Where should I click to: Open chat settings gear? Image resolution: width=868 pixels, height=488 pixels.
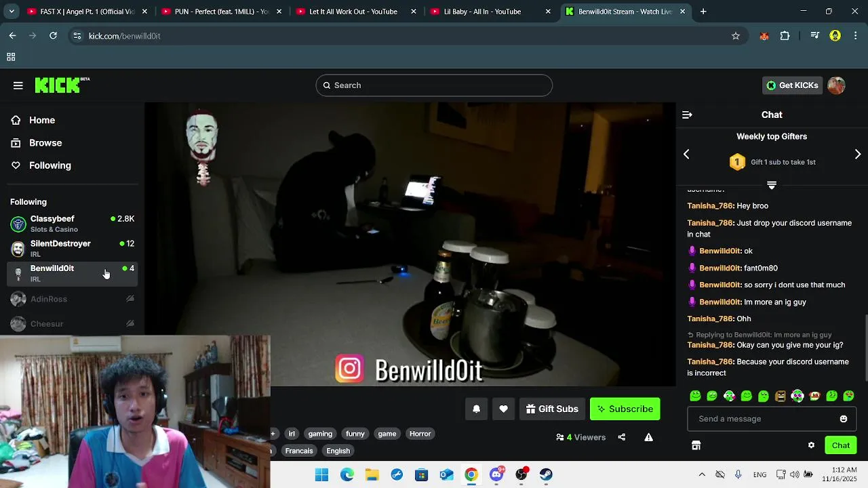coord(811,445)
